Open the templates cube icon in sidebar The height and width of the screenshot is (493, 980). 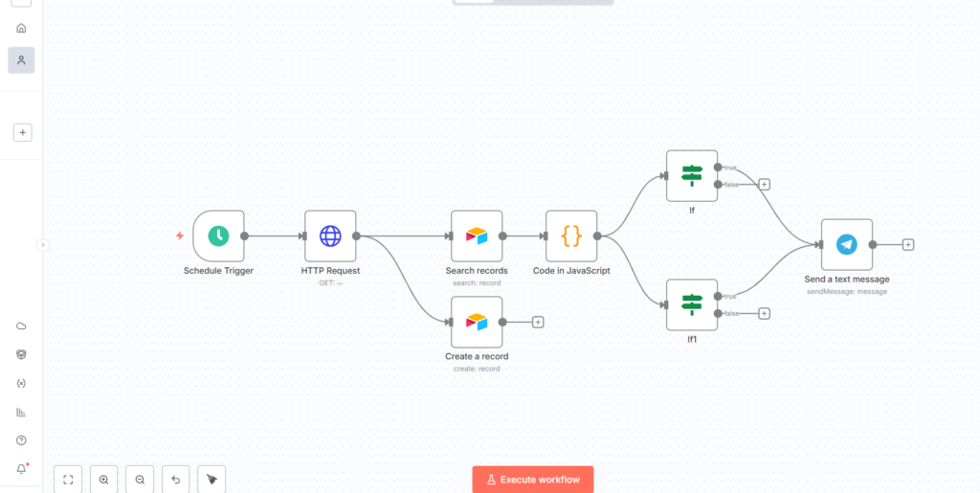point(21,354)
